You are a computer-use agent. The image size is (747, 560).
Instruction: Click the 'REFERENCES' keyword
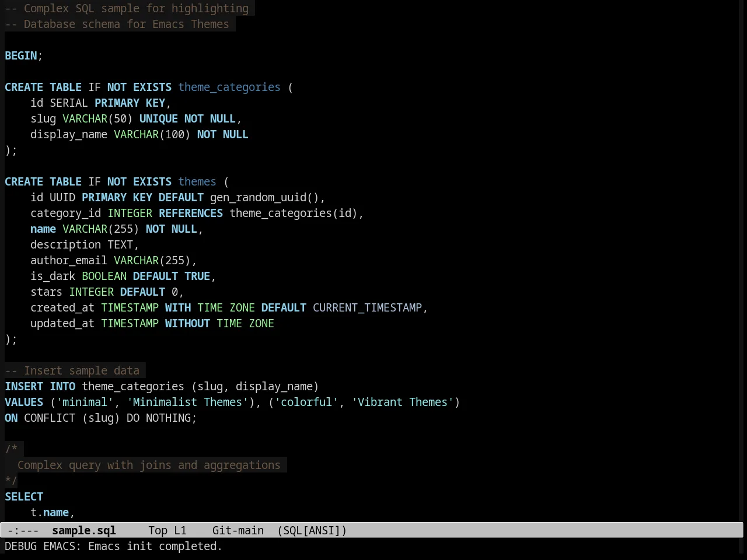tap(191, 213)
